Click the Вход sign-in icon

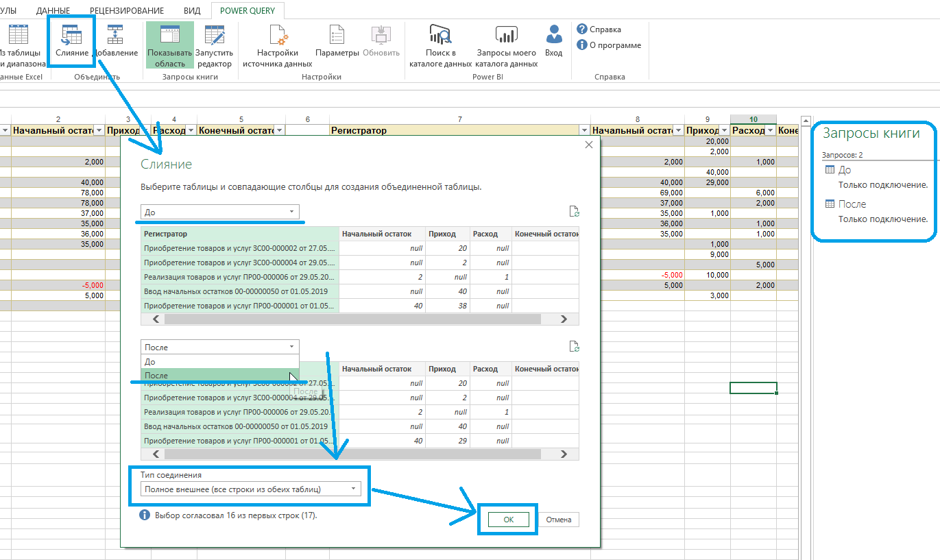[x=554, y=41]
